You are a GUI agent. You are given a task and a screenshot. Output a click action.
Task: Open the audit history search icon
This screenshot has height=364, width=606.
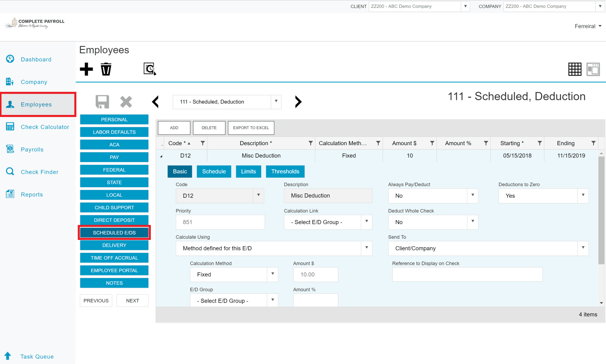click(149, 69)
